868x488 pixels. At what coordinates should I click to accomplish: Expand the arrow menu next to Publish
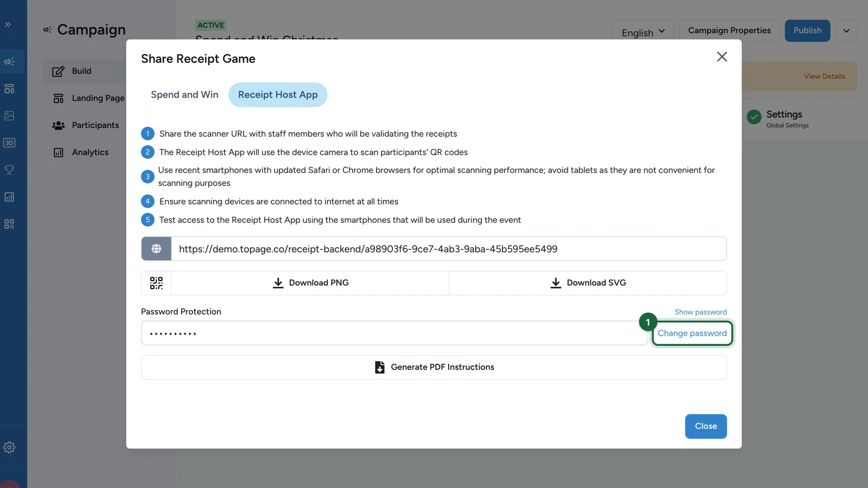click(x=846, y=31)
